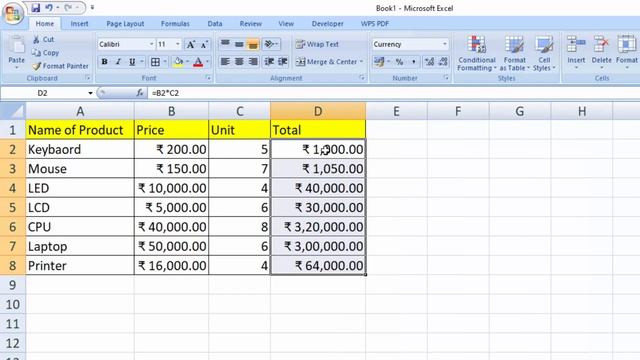Click Delete cells button

tap(601, 53)
